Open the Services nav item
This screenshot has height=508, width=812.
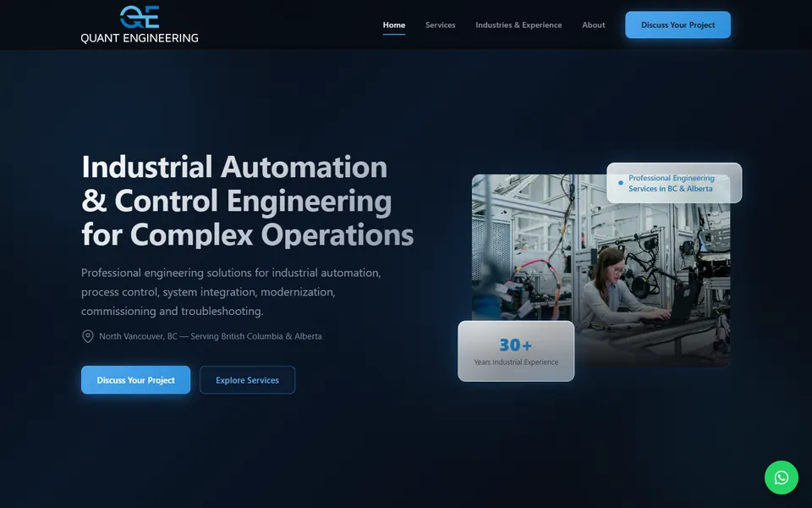pyautogui.click(x=440, y=25)
